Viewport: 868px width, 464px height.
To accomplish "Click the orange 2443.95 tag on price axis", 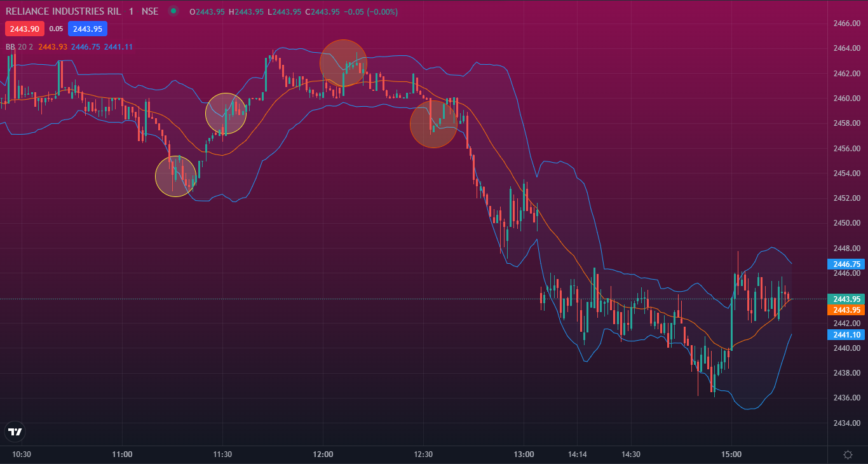I will pos(846,310).
